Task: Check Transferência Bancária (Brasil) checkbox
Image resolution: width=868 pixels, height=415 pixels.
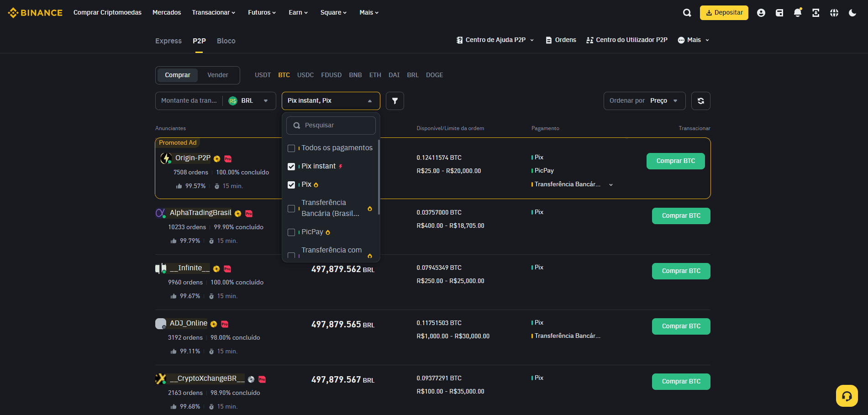Action: pyautogui.click(x=291, y=209)
